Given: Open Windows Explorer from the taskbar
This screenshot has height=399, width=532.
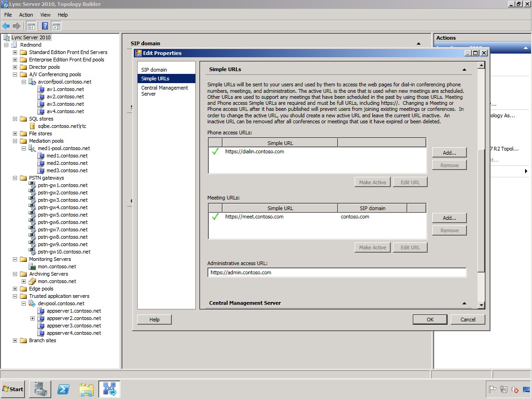Looking at the screenshot, I should [86, 389].
